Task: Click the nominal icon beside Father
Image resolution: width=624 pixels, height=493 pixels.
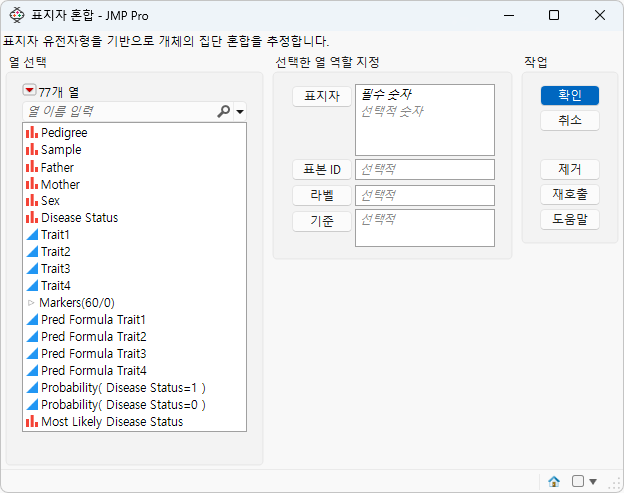Action: pos(32,167)
